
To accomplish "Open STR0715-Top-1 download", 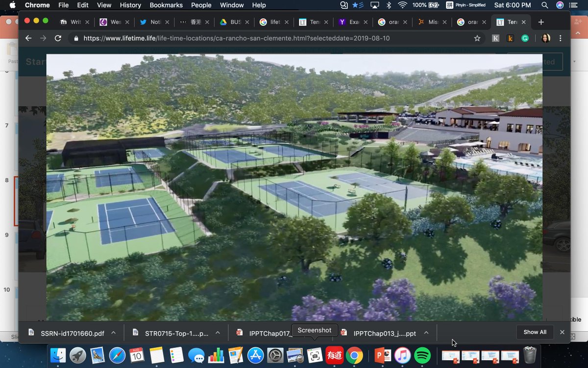I will [171, 333].
